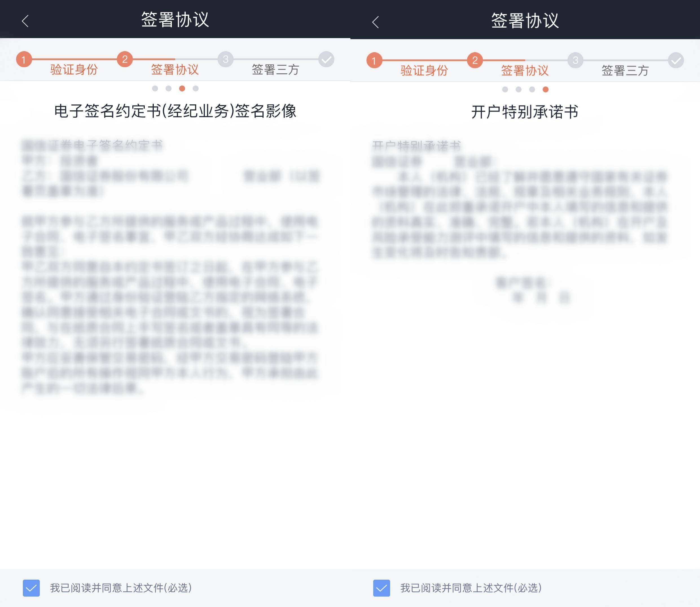Image resolution: width=700 pixels, height=607 pixels.
Task: Select active fourth page dot on right
Action: point(546,89)
